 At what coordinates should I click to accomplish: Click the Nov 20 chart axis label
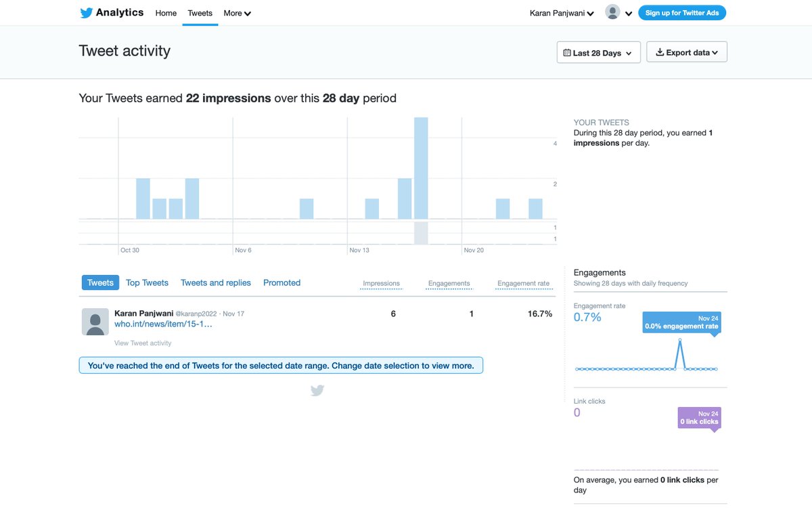click(x=474, y=250)
